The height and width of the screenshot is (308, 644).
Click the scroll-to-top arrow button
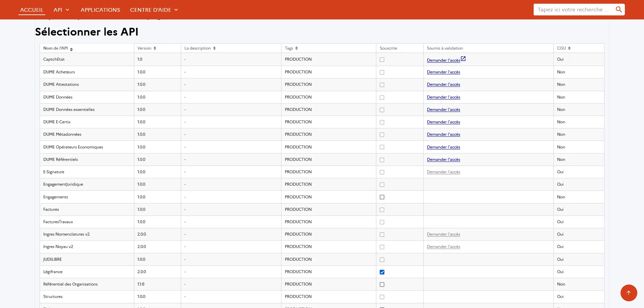pyautogui.click(x=629, y=293)
